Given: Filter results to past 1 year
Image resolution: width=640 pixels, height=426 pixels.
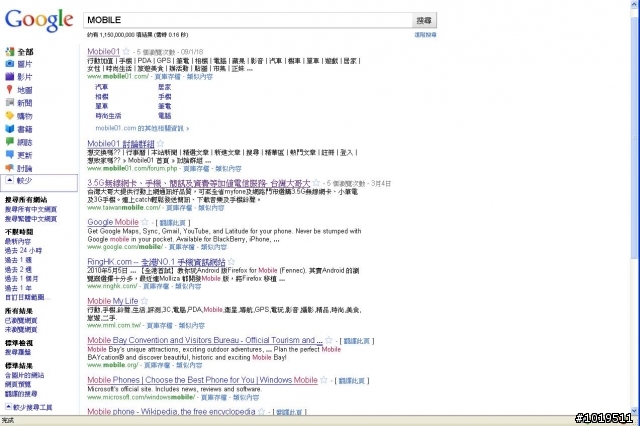Looking at the screenshot, I should (18, 288).
